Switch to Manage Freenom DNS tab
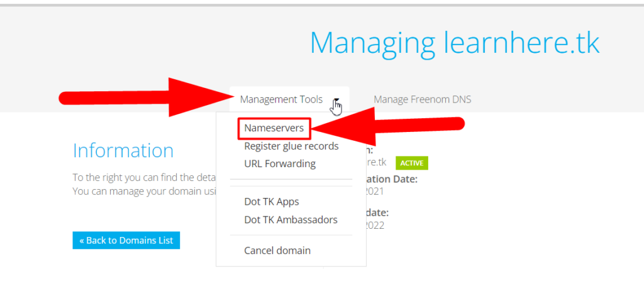Screen dimensions: 644x303 click(x=422, y=99)
